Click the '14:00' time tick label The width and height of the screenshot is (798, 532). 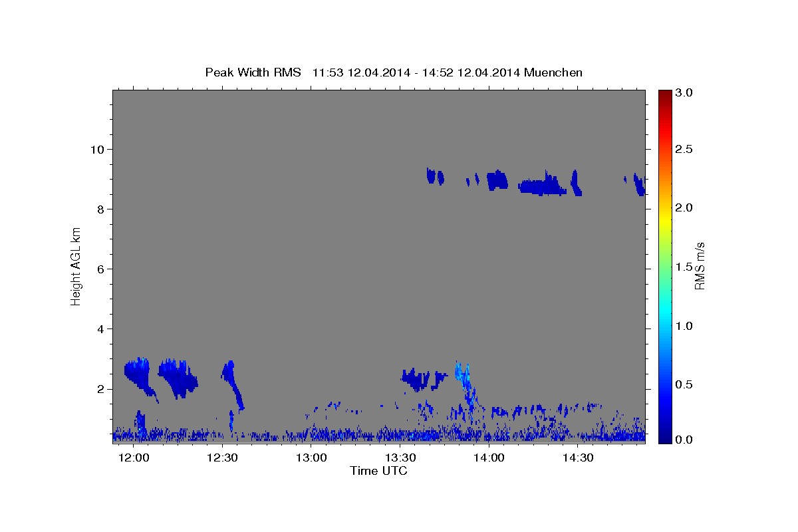[489, 458]
